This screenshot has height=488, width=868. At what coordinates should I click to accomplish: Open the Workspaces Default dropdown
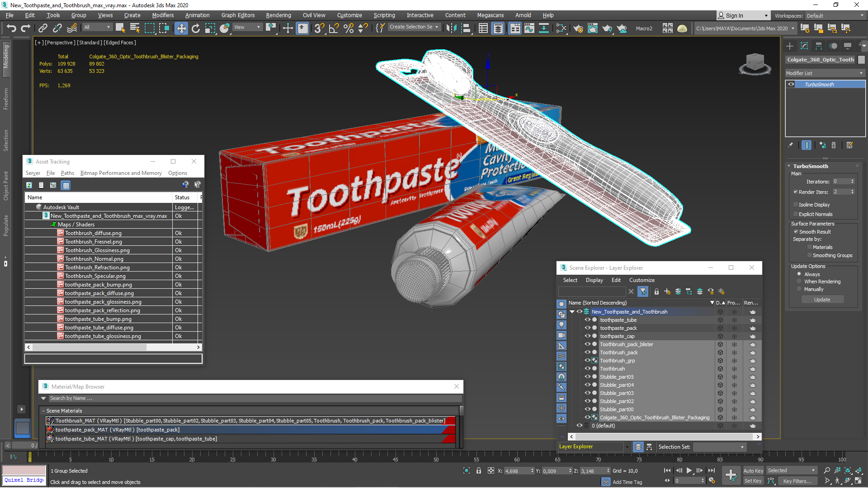coord(835,16)
